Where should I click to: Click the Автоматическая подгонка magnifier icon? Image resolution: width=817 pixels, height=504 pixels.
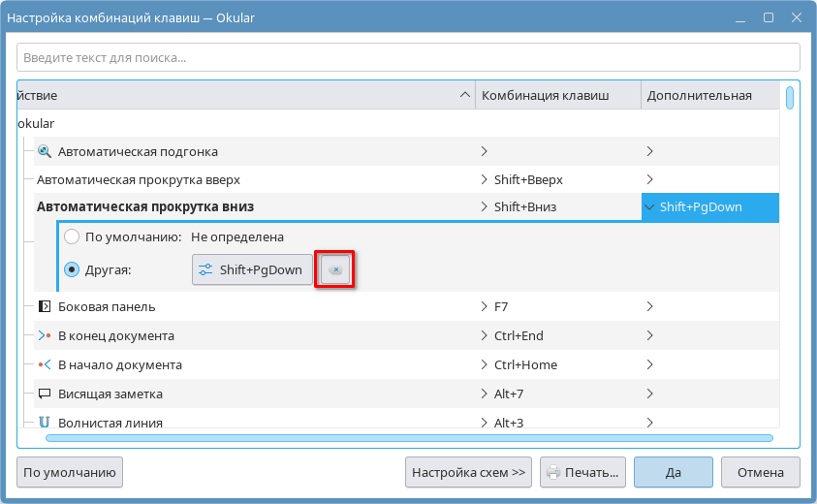click(44, 151)
